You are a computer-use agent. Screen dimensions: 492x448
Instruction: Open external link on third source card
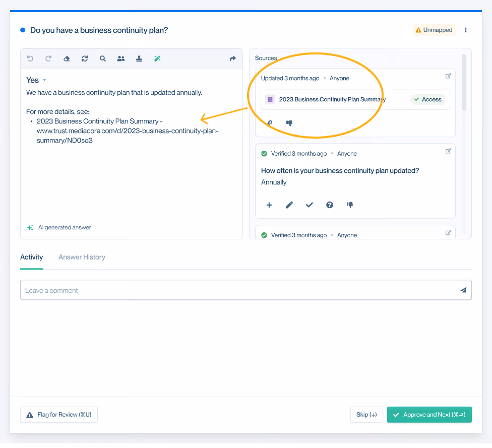click(448, 233)
